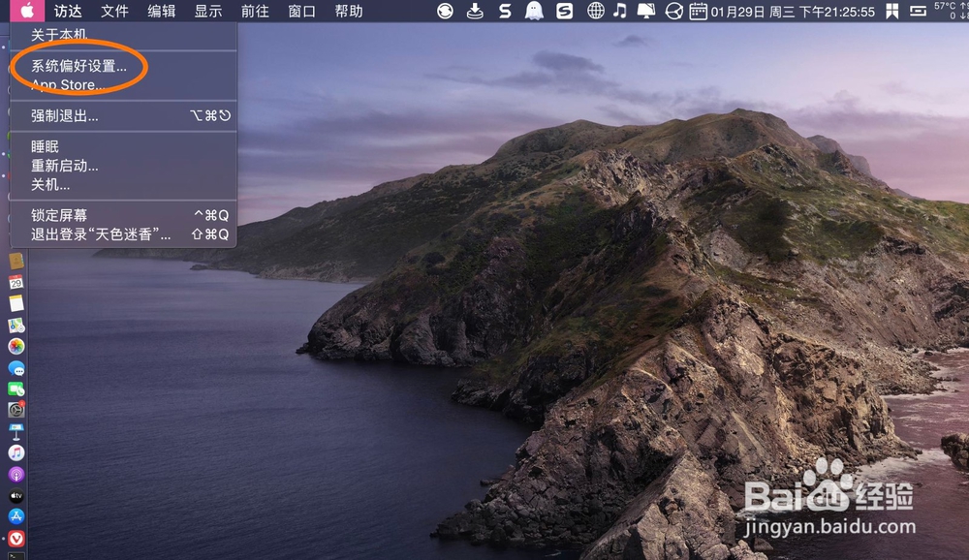969x560 pixels.
Task: Open Vivaldi browser in the Dock
Action: [16, 538]
